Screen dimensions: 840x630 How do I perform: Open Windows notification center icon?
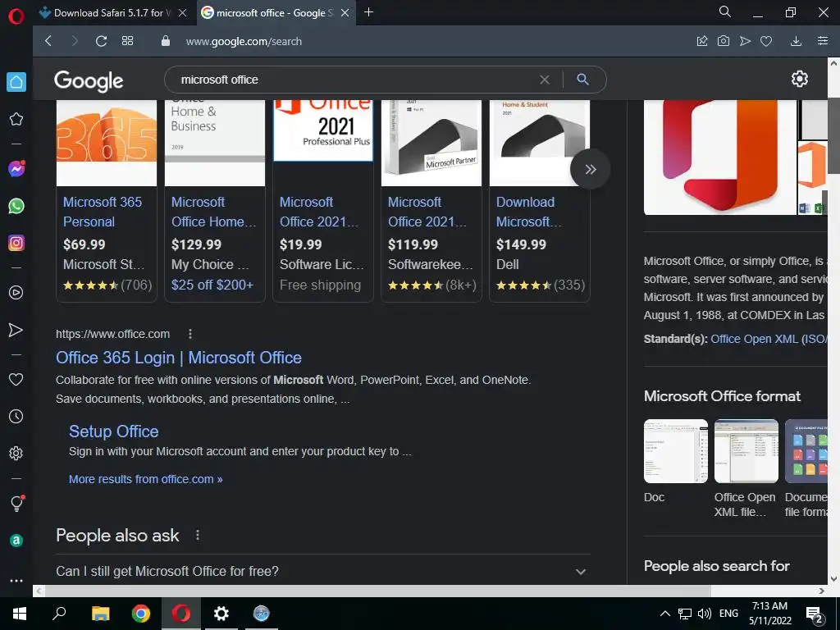tap(815, 614)
